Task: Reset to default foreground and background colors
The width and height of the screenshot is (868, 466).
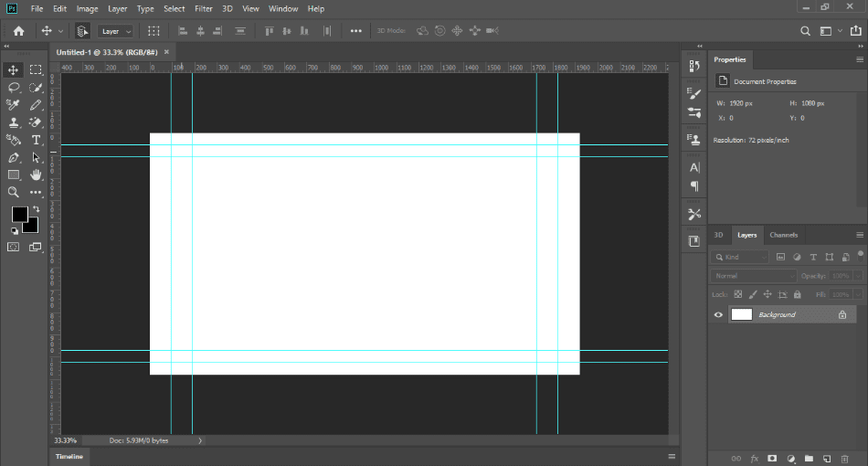Action: [15, 231]
